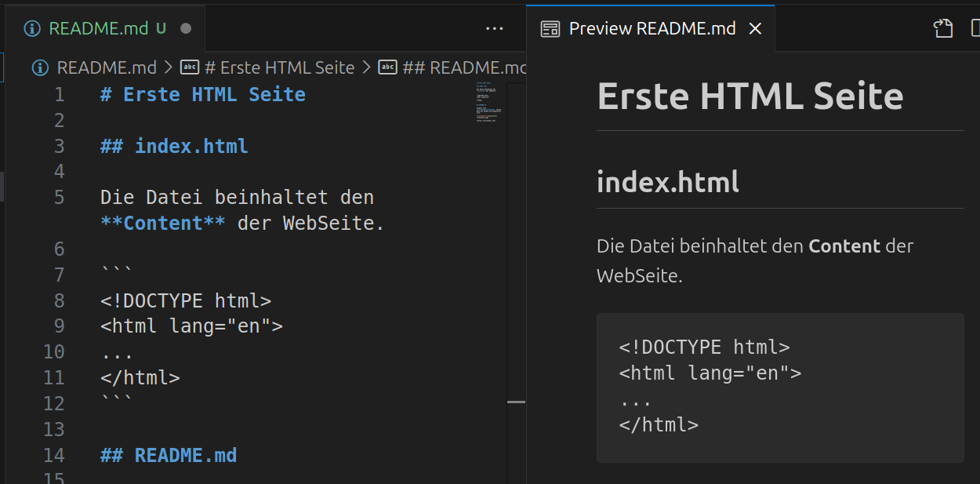Place cursor on '## index.html' editor line
The height and width of the screenshot is (484, 980).
click(x=191, y=146)
